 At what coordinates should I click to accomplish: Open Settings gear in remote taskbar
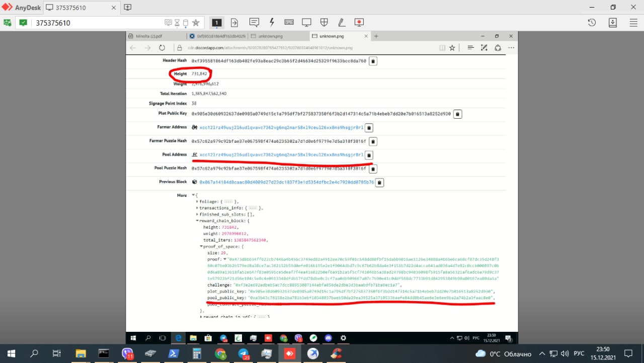click(x=343, y=338)
